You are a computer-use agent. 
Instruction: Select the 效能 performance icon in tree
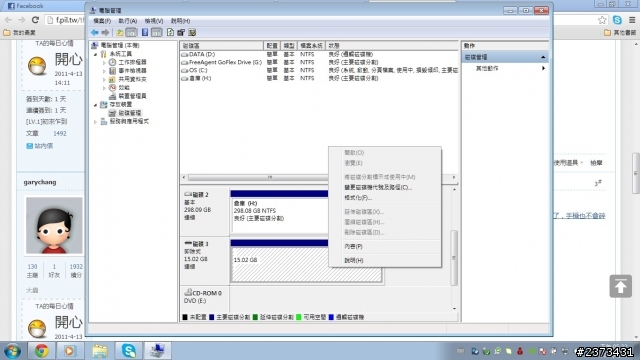coord(112,87)
